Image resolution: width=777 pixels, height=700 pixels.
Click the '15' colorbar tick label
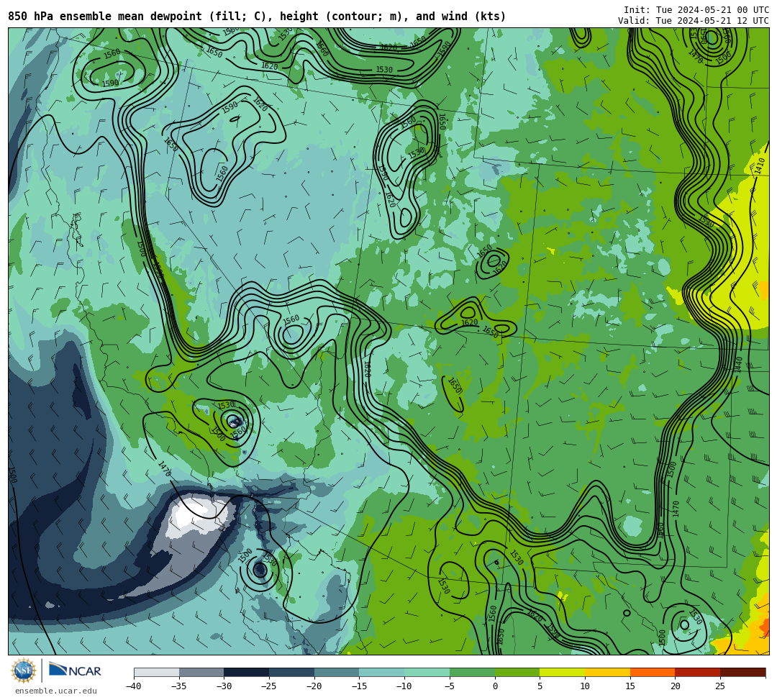pyautogui.click(x=630, y=686)
